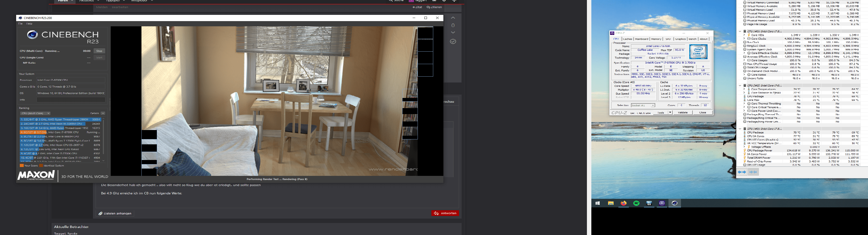Viewport: 868px width, 235px height.
Task: Click the red Antworten reply button
Action: point(445,213)
